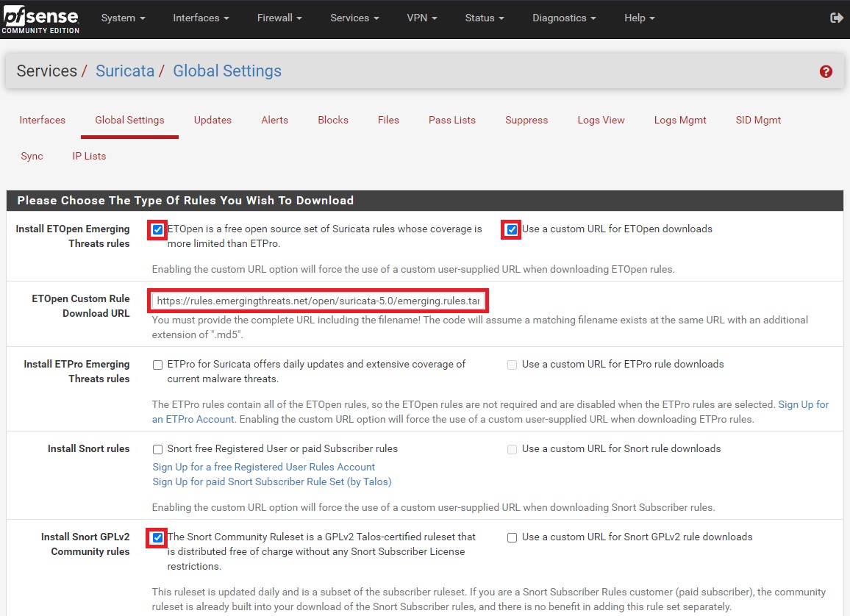Viewport: 850px width, 616px height.
Task: Select the Global Settings tab
Action: (x=129, y=121)
